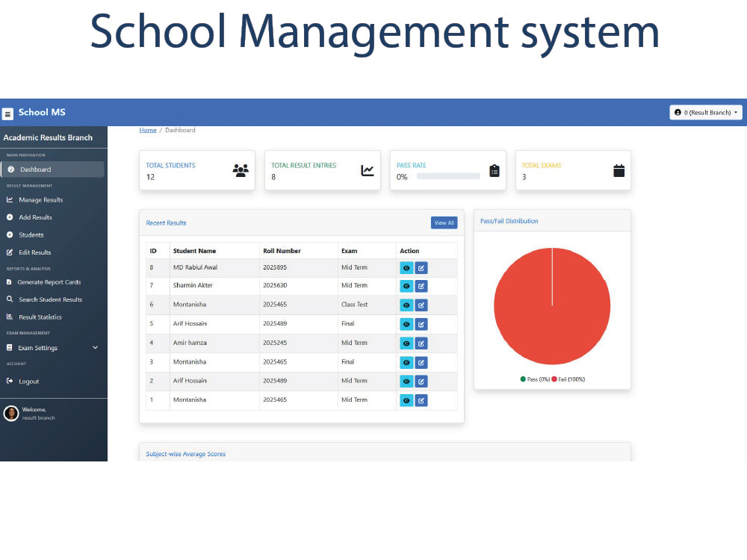View Montanisha Final result ID 3
The width and height of the screenshot is (747, 560).
pyautogui.click(x=406, y=362)
